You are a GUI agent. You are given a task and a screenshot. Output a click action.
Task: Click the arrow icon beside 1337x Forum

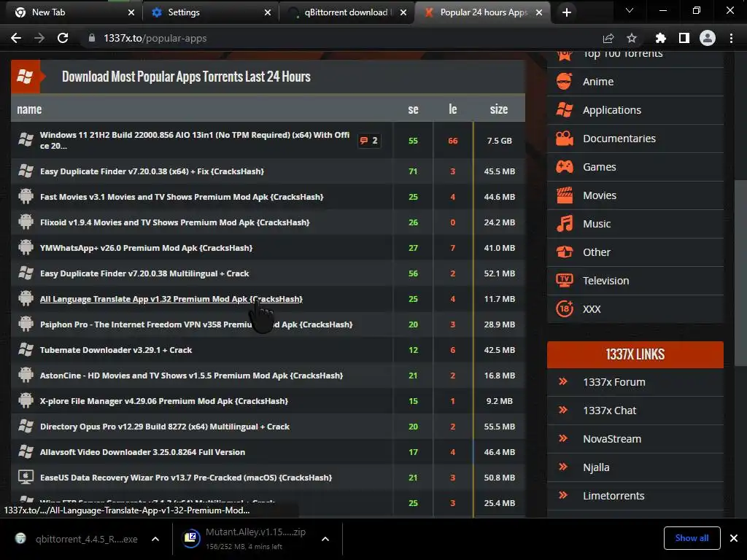[563, 381]
